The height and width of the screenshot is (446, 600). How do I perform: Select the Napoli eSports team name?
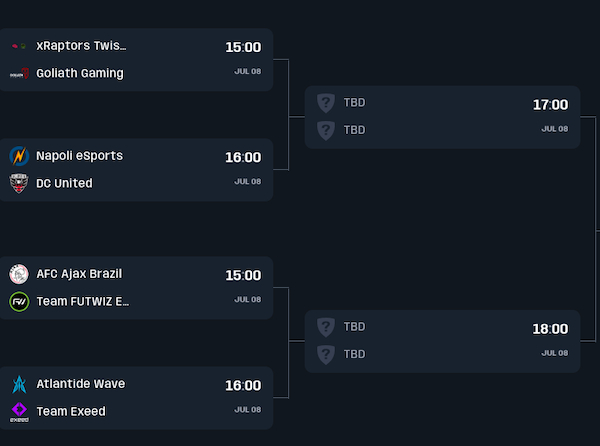[x=79, y=156]
